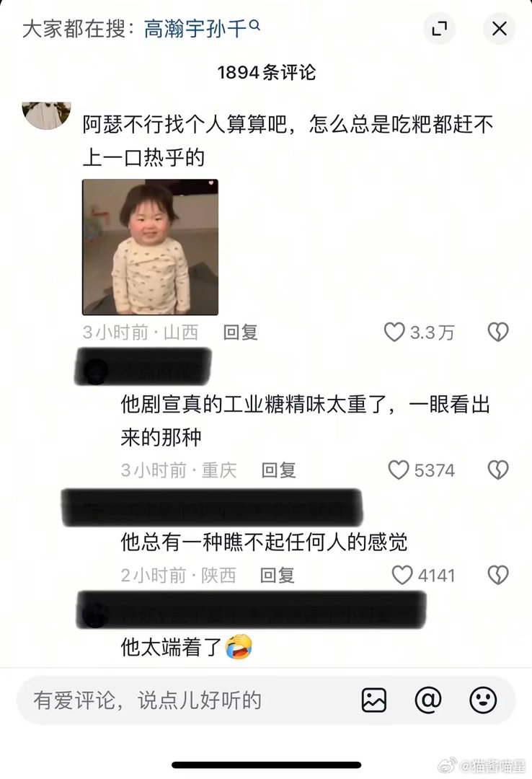This screenshot has width=532, height=779.
Task: Reply to the 山西 comment
Action: tap(241, 332)
